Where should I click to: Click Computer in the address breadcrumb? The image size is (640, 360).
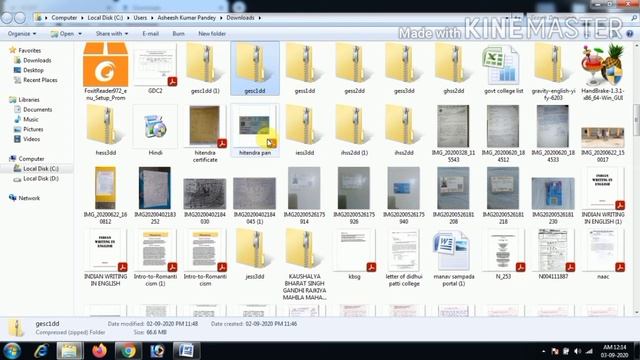pos(64,18)
